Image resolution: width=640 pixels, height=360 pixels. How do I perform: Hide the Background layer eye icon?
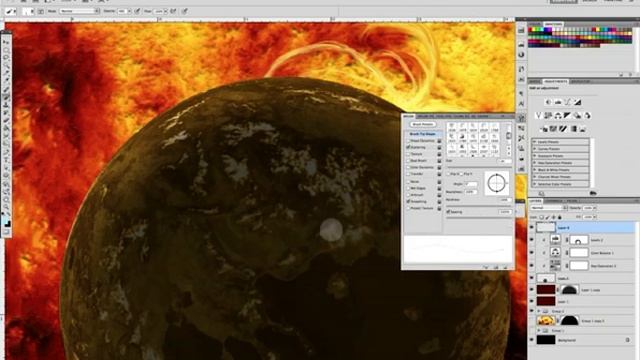(x=531, y=340)
